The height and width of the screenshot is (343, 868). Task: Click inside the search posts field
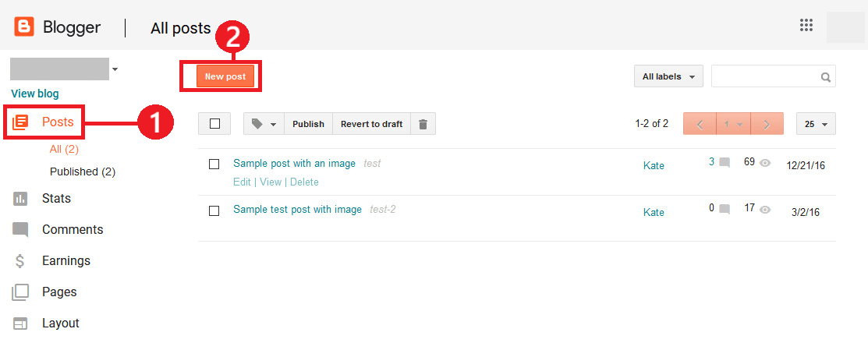[x=764, y=77]
